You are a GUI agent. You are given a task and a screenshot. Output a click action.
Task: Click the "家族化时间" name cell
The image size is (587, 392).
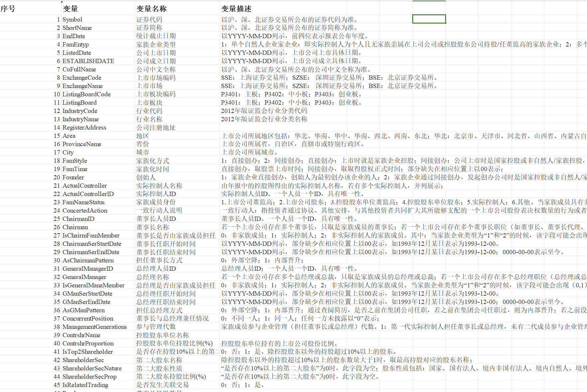(x=153, y=169)
